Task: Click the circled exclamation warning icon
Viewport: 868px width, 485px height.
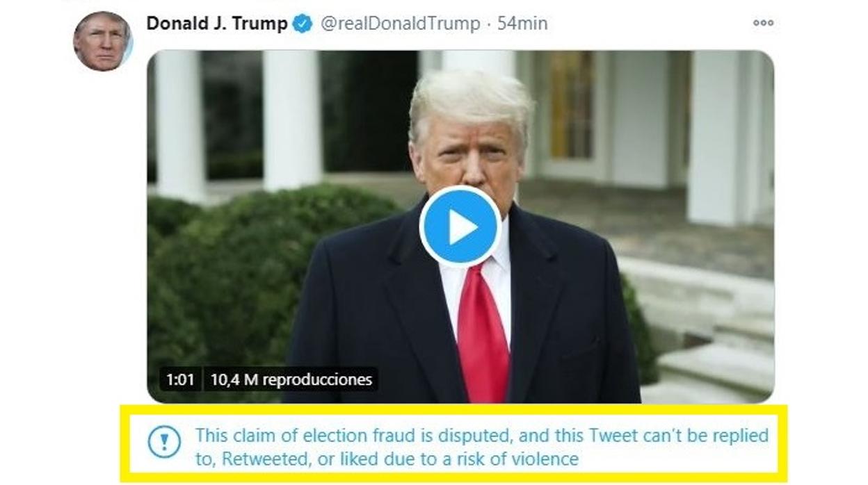Action: tap(164, 441)
